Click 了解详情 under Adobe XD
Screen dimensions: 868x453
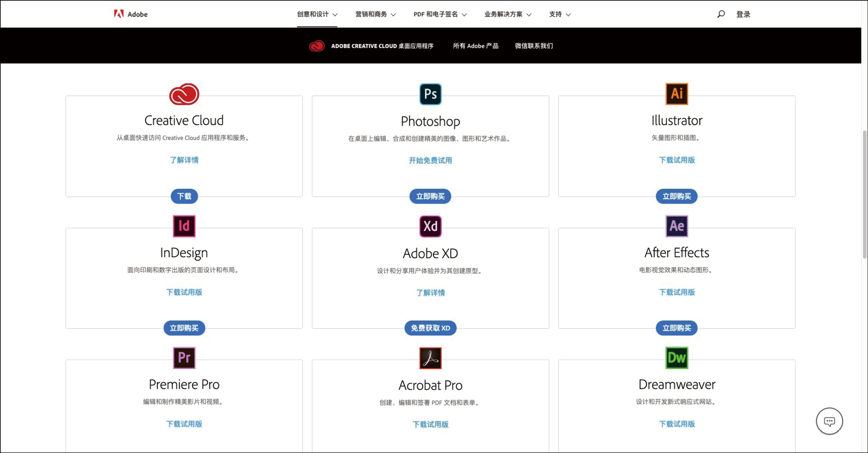[431, 293]
